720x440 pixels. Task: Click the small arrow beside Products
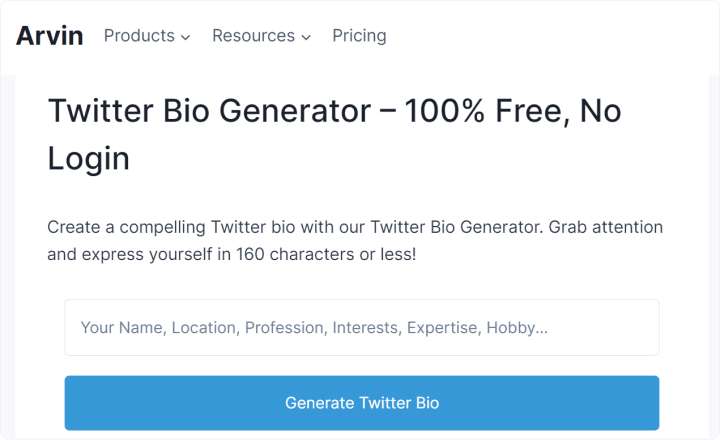[185, 37]
